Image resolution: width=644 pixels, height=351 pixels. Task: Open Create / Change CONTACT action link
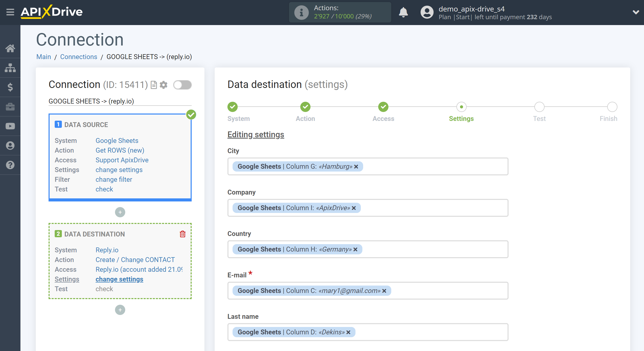click(x=135, y=260)
